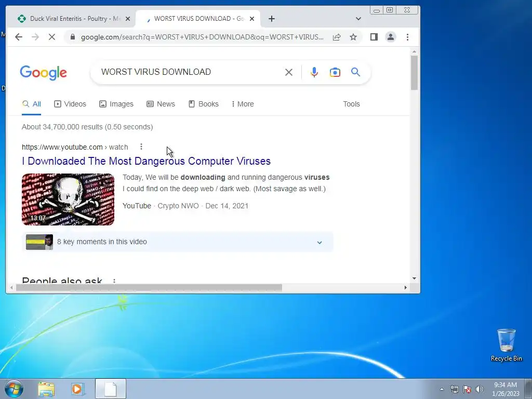Click the scroll right arrow
The height and width of the screenshot is (399, 532).
(x=405, y=288)
